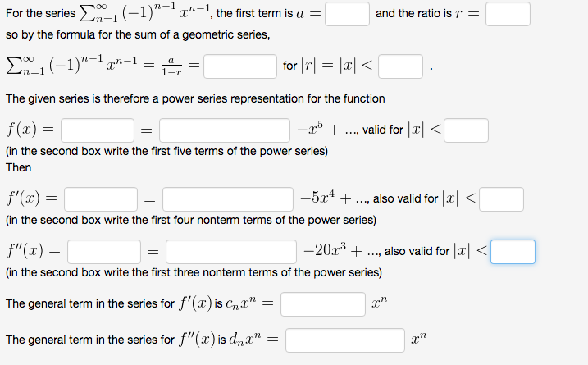The width and height of the screenshot is (588, 365).
Task: Click the f′(x) also valid |x| < box
Action: click(501, 199)
